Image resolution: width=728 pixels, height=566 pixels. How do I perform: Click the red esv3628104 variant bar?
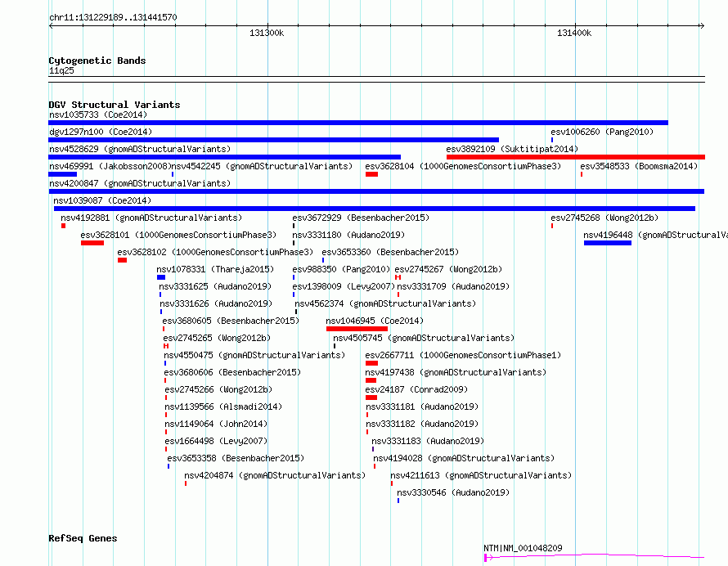coord(371,174)
